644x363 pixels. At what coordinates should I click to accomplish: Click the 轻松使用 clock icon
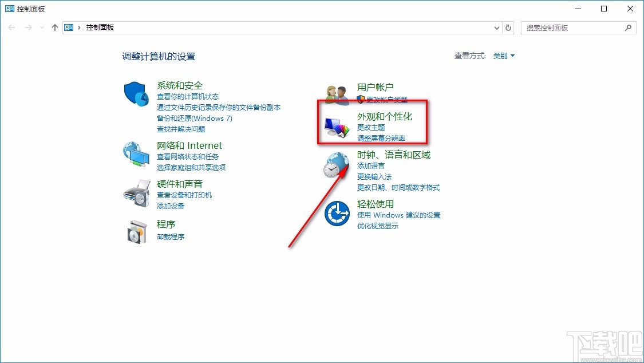click(337, 212)
